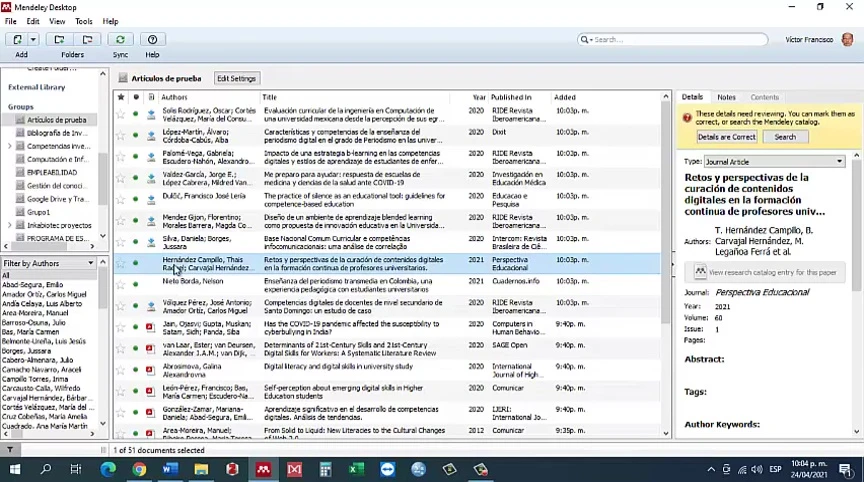Toggle read status of Silva, Daniela article
Screen dimensions: 864x482
click(136, 242)
